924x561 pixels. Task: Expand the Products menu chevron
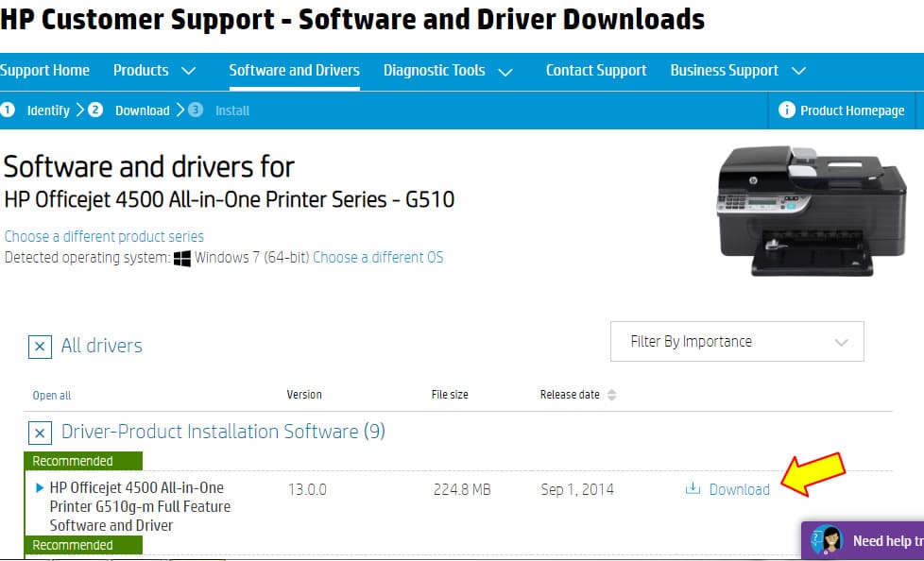click(188, 71)
